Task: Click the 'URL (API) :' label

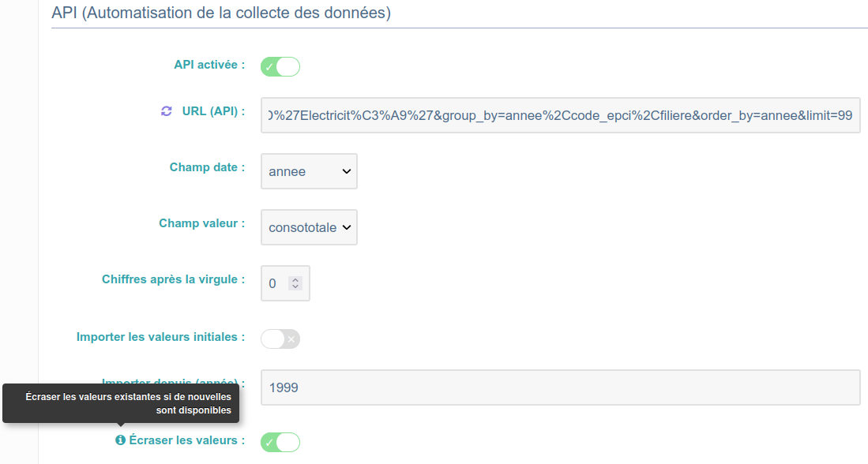Action: 213,111
